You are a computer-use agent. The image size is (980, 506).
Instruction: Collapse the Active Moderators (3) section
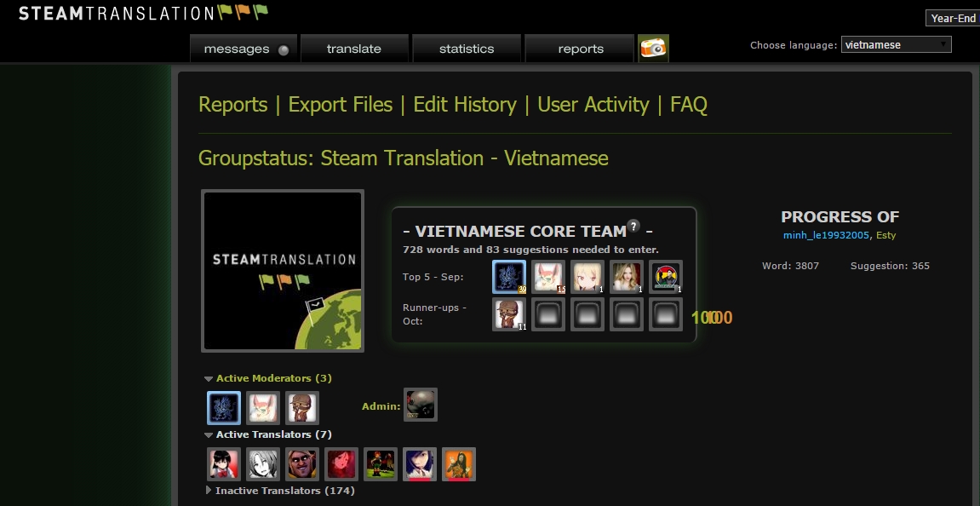pyautogui.click(x=268, y=378)
